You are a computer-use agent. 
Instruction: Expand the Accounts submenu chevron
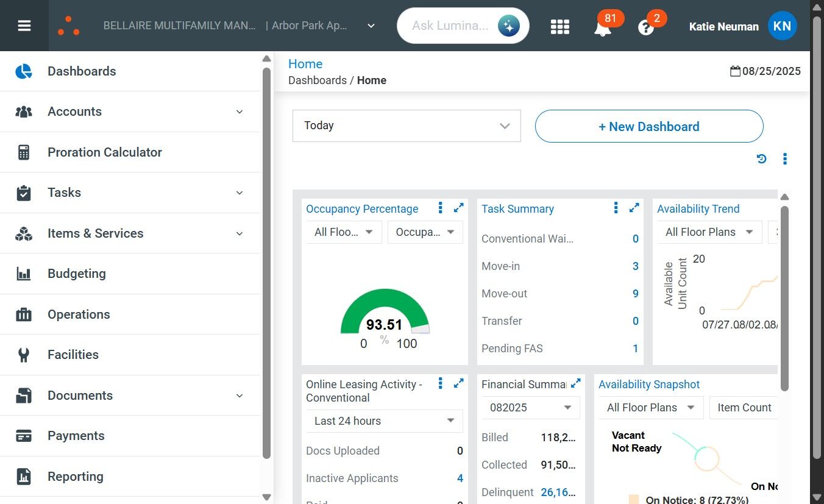(x=240, y=112)
